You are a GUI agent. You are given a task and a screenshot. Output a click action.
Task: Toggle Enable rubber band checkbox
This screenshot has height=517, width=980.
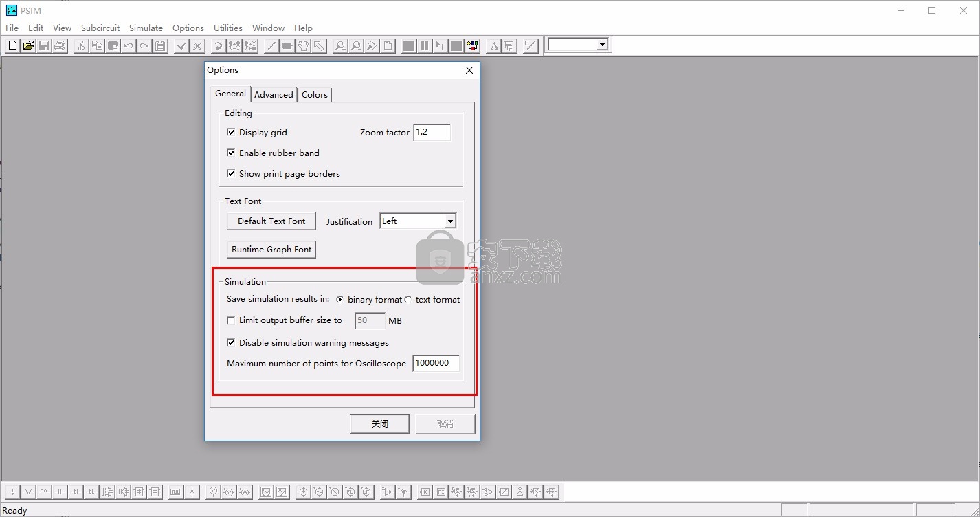pyautogui.click(x=231, y=153)
